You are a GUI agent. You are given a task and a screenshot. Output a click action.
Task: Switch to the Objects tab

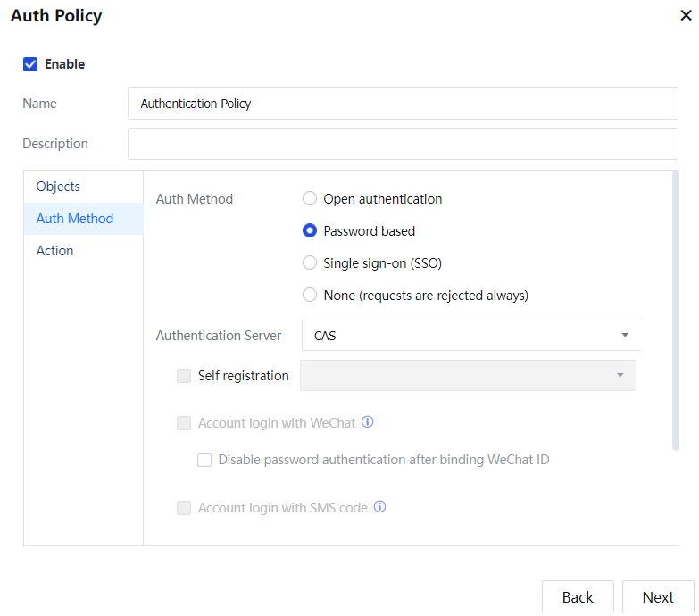[58, 187]
